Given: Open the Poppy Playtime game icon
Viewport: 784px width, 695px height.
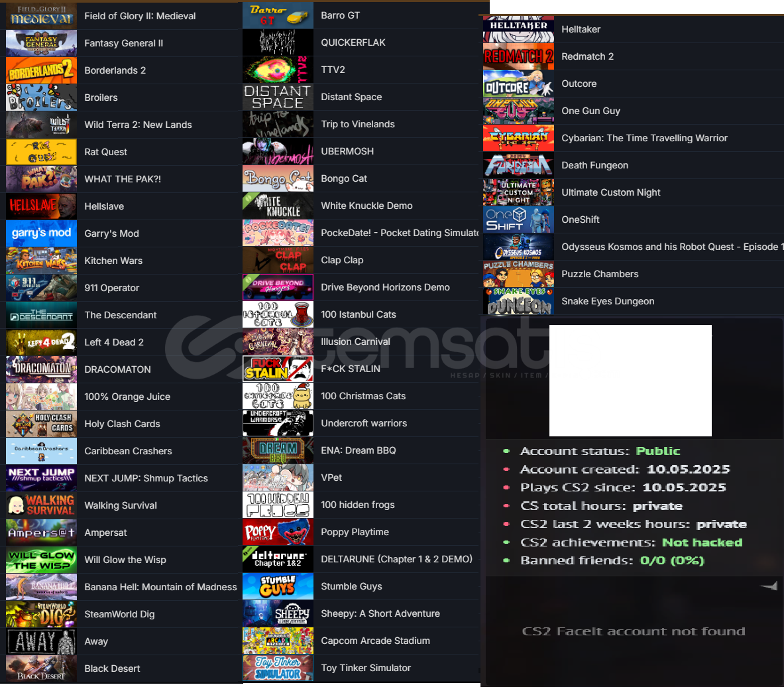Looking at the screenshot, I should 278,532.
